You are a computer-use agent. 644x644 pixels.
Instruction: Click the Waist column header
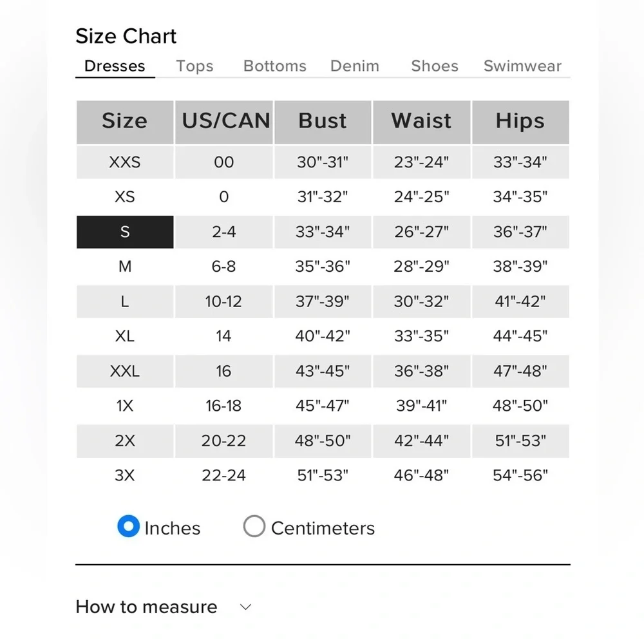click(421, 122)
